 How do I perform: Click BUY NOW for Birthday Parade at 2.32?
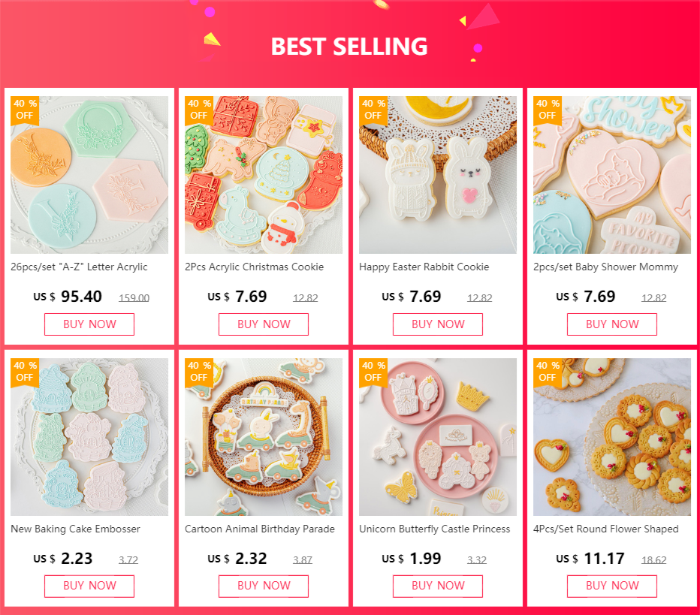(x=264, y=586)
